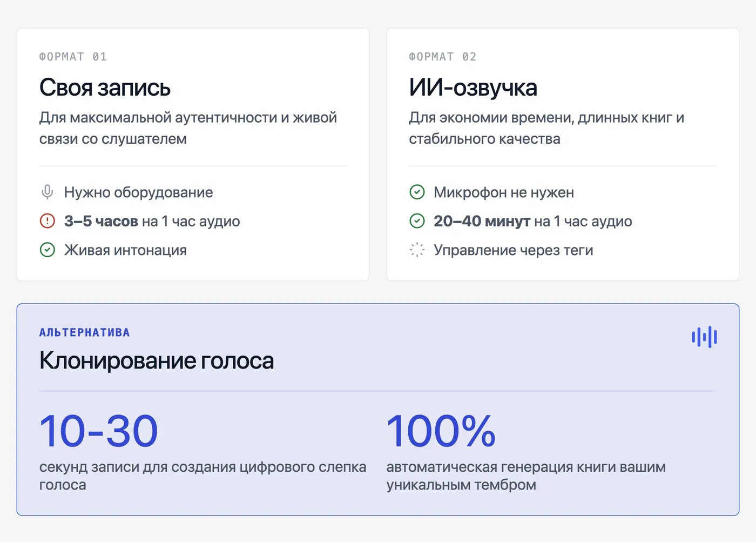756x542 pixels.
Task: Click the red warning icon beside 3–5 часов
Action: click(48, 221)
